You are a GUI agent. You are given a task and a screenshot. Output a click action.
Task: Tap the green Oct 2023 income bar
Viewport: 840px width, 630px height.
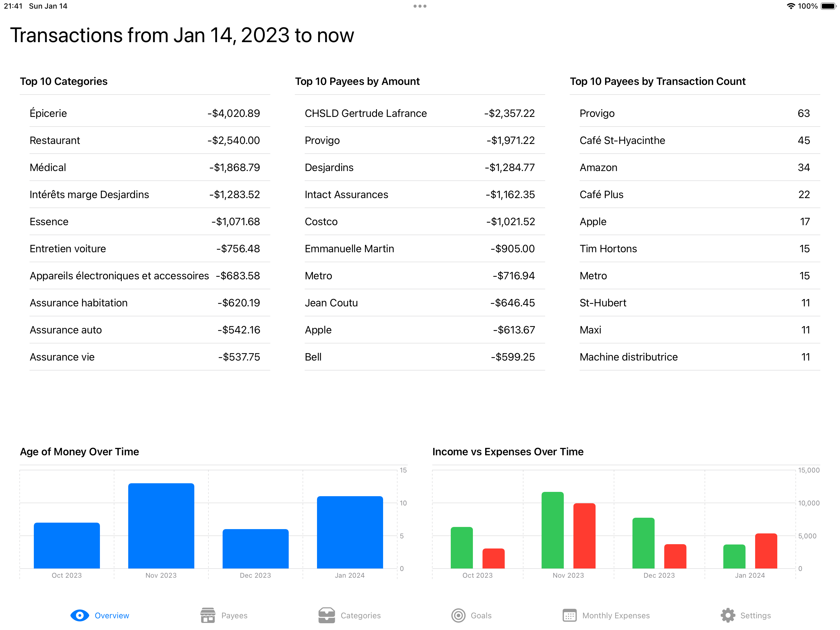point(462,548)
